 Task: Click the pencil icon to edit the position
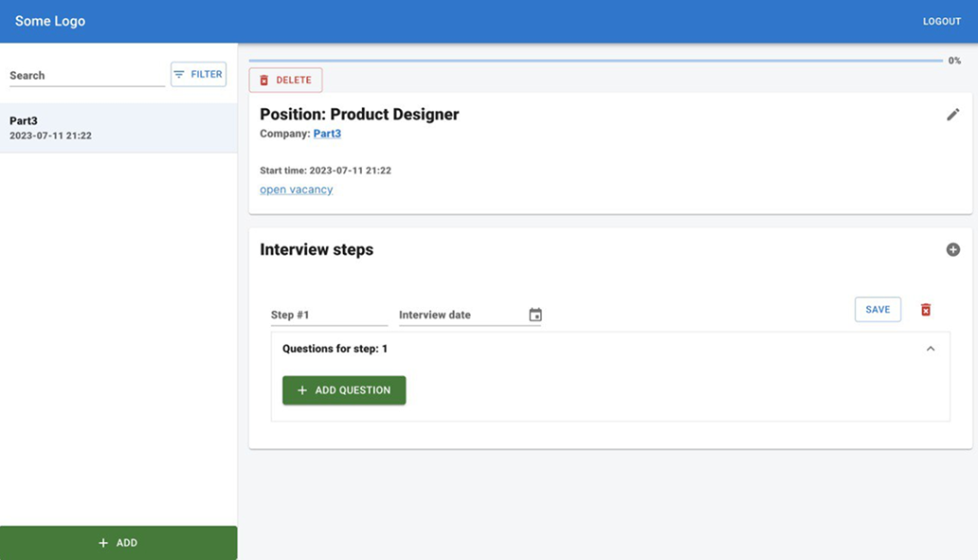click(953, 114)
